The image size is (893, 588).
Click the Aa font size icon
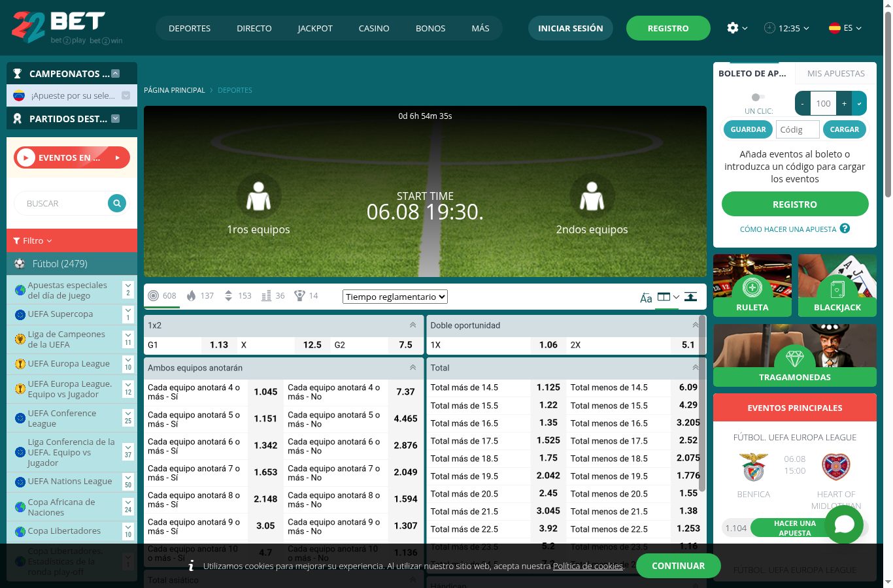(646, 298)
